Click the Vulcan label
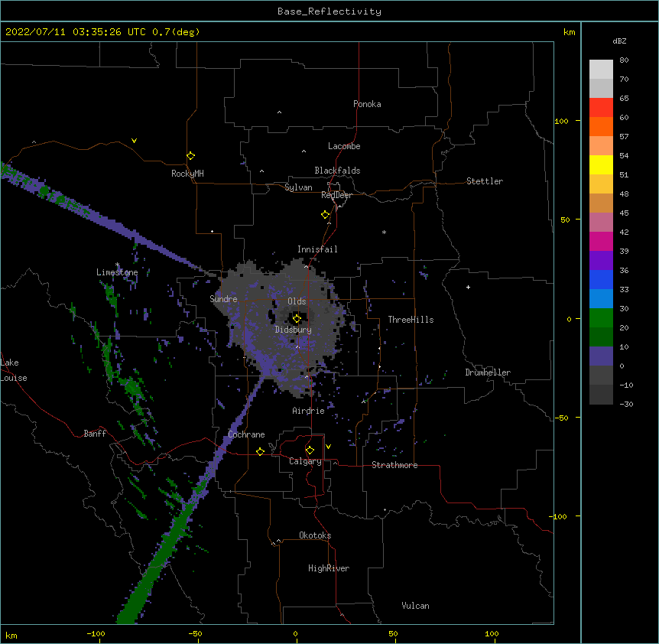The height and width of the screenshot is (644, 659). click(x=415, y=606)
